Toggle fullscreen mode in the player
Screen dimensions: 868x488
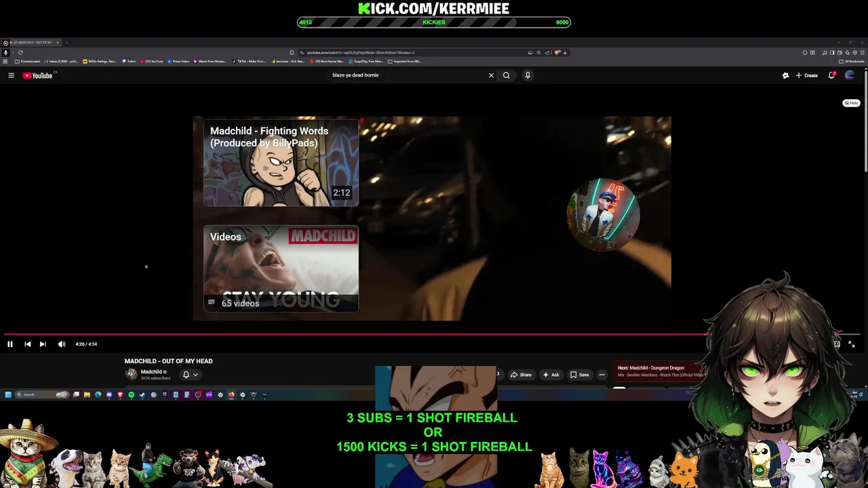pos(852,344)
